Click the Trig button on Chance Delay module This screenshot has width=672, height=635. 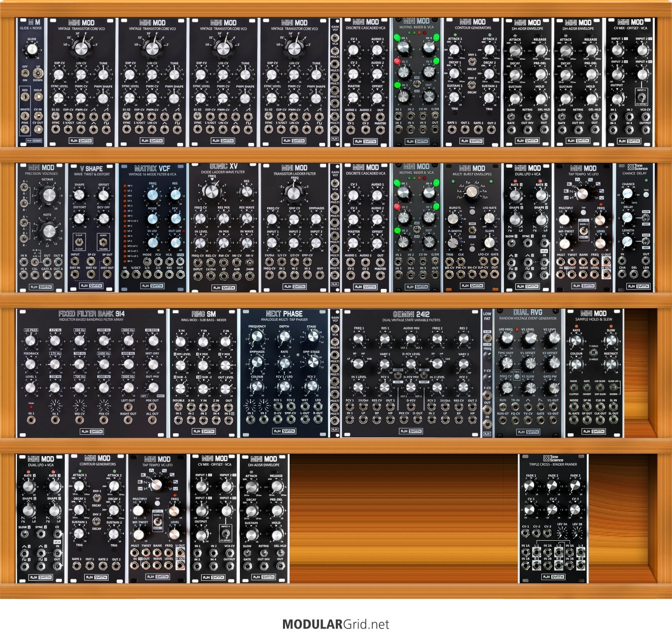click(x=647, y=195)
